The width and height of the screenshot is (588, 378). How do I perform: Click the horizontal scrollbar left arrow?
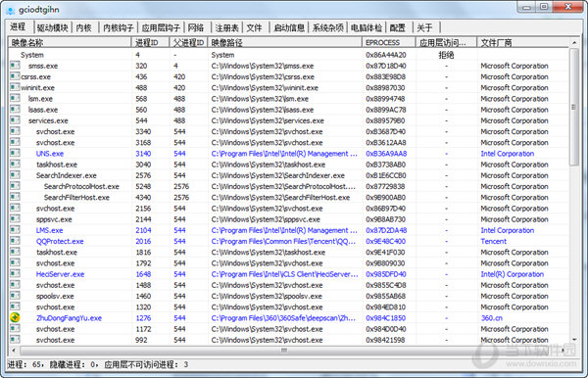pyautogui.click(x=14, y=351)
